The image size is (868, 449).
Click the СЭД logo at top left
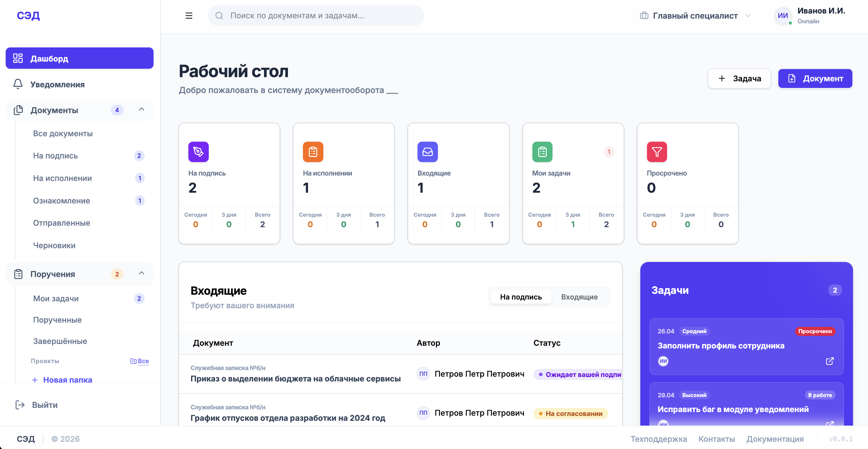coord(28,15)
